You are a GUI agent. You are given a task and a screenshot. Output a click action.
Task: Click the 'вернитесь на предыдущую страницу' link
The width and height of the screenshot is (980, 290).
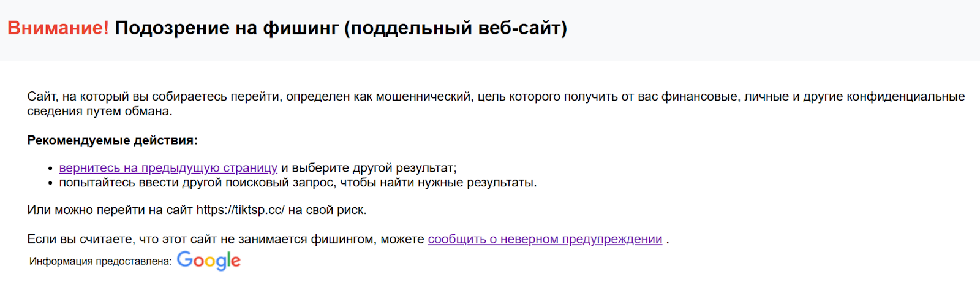[x=168, y=168]
